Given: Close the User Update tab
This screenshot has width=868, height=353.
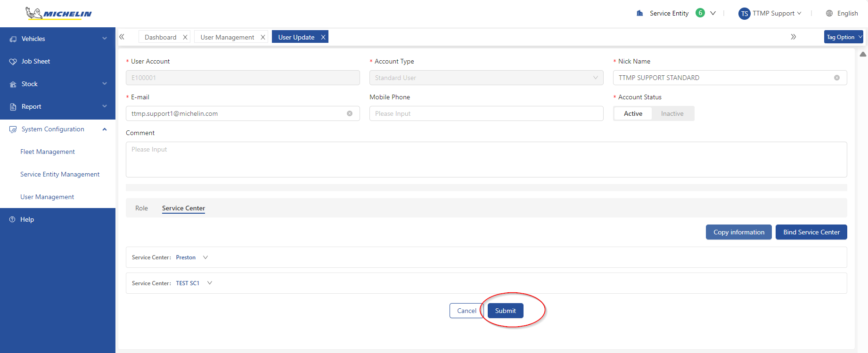Looking at the screenshot, I should click(323, 37).
